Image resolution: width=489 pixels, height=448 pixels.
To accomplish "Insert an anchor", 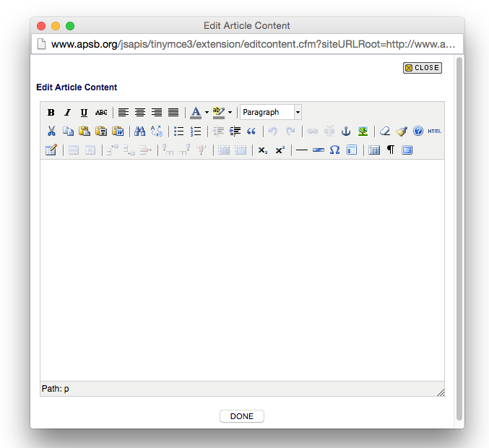I will point(345,132).
